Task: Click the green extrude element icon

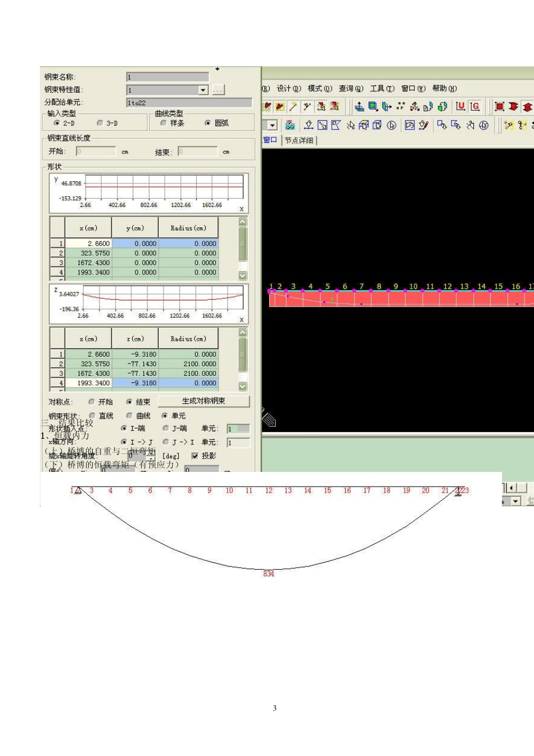Action: [373, 106]
